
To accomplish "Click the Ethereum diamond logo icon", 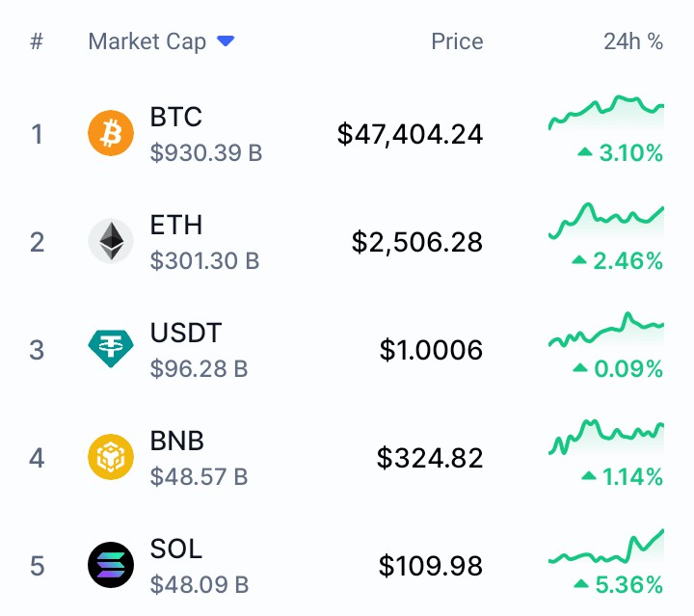I will [111, 241].
